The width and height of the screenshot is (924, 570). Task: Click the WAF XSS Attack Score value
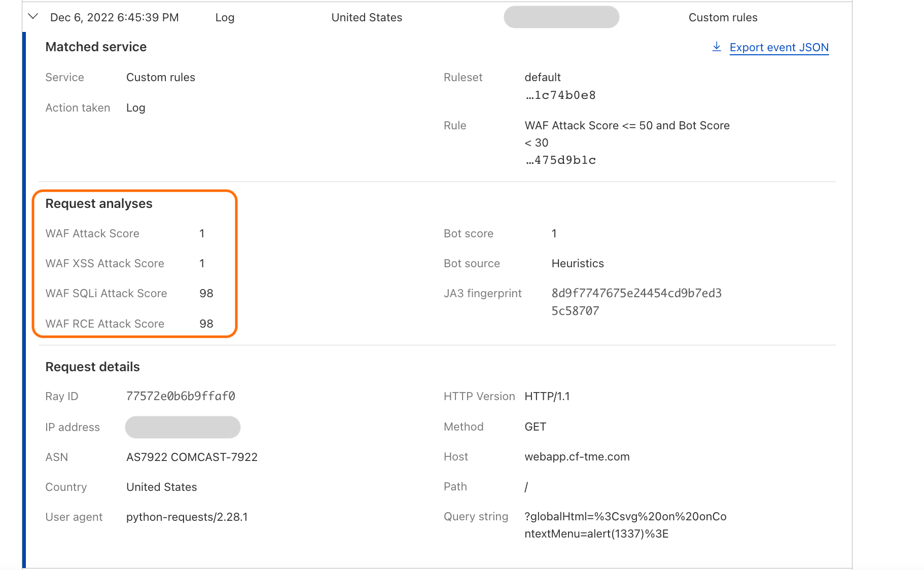click(202, 263)
